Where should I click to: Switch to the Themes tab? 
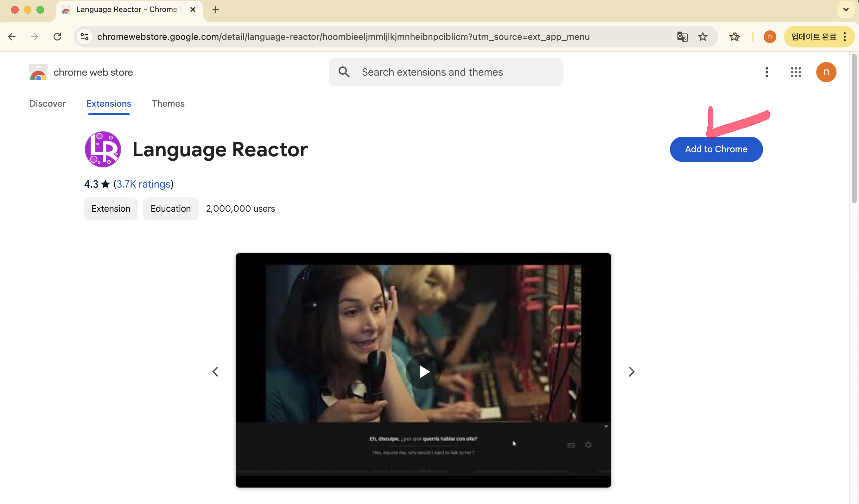click(168, 103)
